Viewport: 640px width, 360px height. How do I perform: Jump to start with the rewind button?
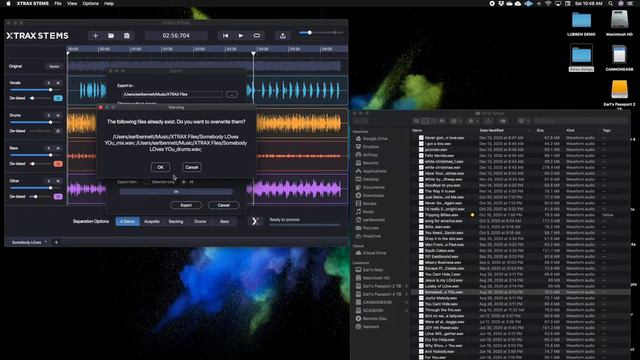[x=225, y=36]
